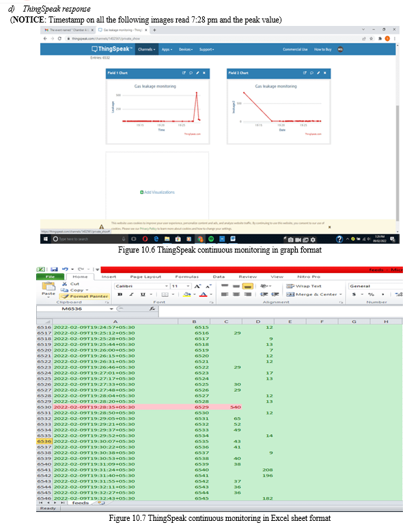Open Devices dropdown in ThingSpeak navbar
Screen dimensions: 420x527
[x=186, y=49]
